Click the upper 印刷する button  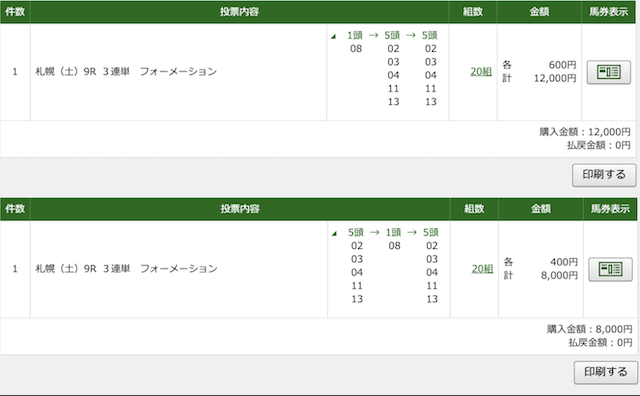tap(604, 175)
